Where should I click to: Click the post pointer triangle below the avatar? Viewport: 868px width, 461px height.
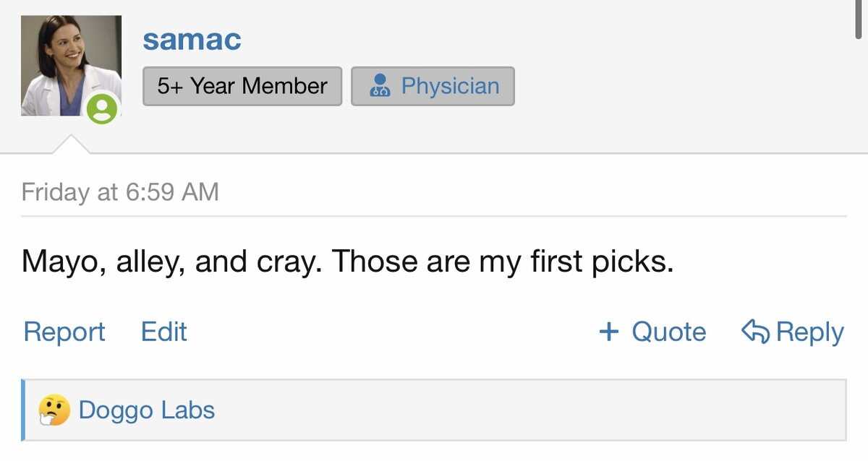[x=72, y=144]
